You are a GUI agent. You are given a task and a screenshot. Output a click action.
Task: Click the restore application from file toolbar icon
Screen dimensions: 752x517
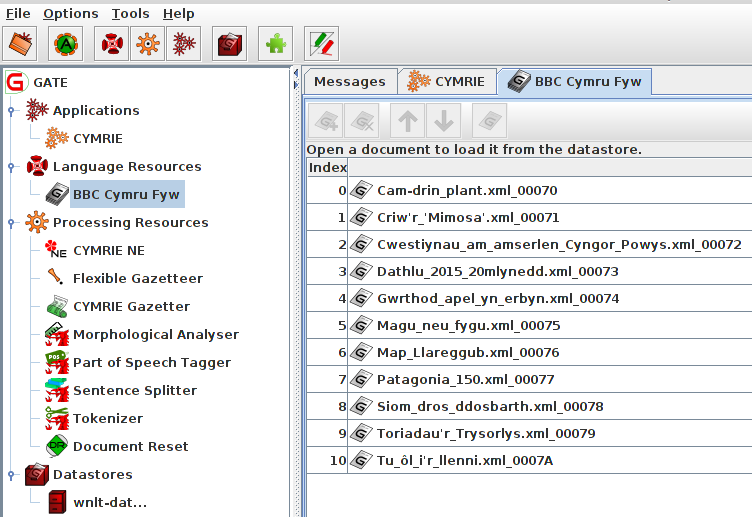click(x=20, y=44)
